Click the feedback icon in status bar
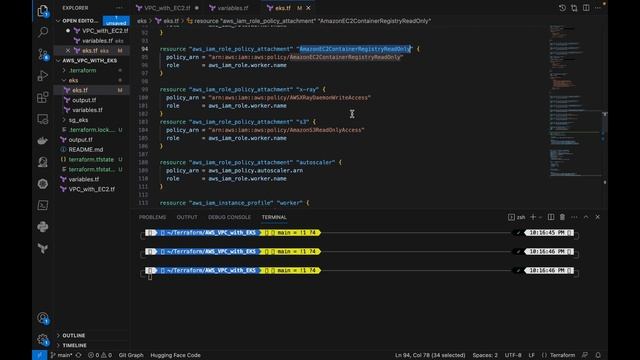The image size is (640, 360). [x=585, y=355]
